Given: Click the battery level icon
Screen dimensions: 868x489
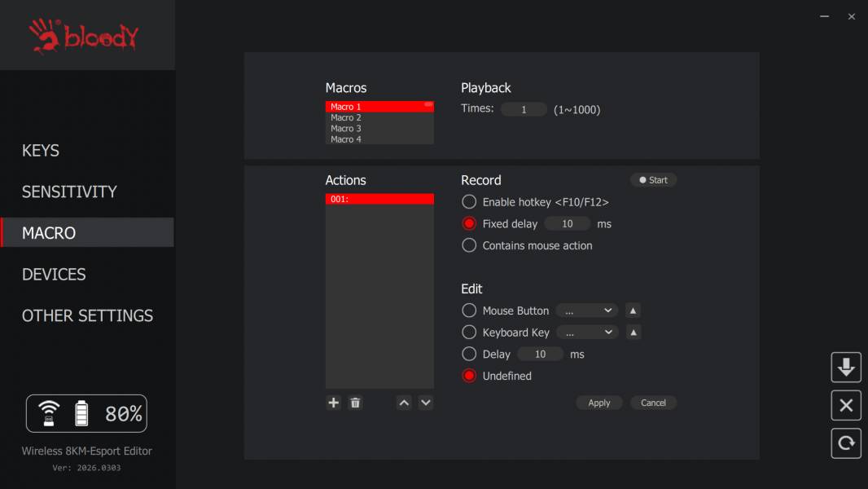Looking at the screenshot, I should (81, 413).
